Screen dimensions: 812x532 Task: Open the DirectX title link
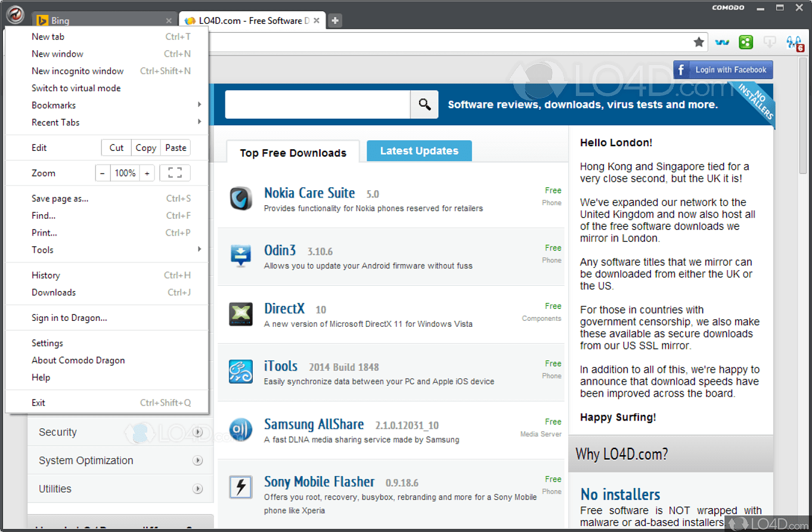point(284,308)
